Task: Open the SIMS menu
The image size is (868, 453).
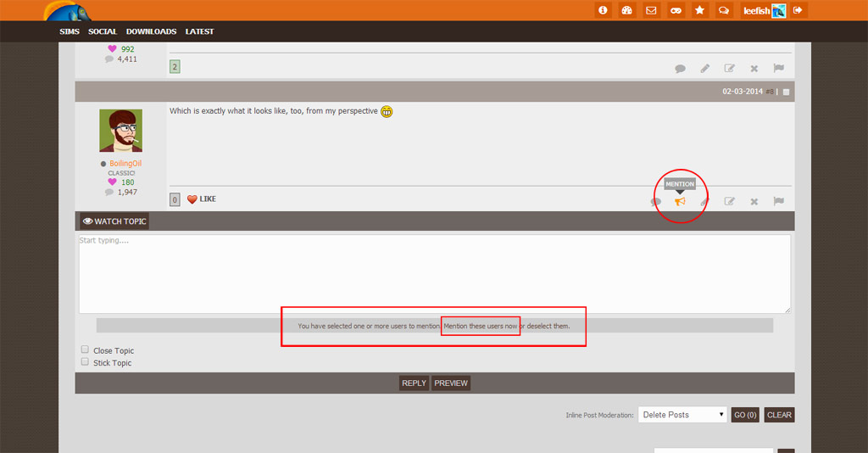Action: coord(69,31)
